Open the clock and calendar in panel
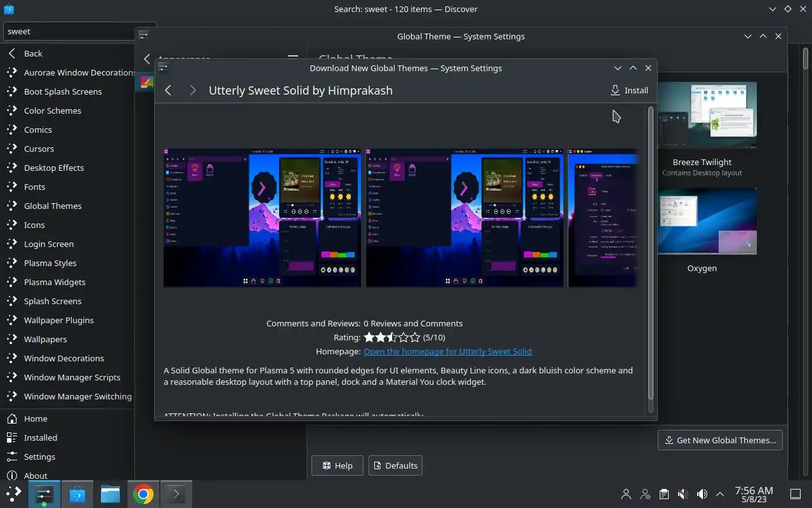The image size is (812, 508). (x=754, y=494)
